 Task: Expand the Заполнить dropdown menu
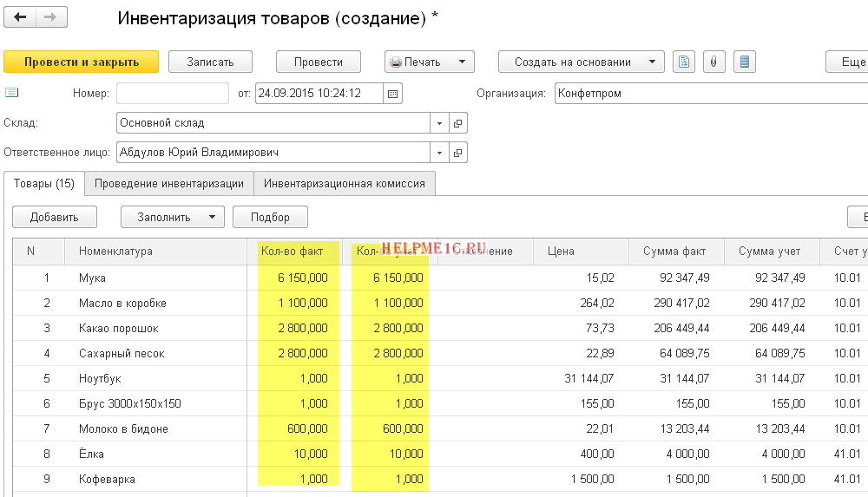[x=211, y=217]
